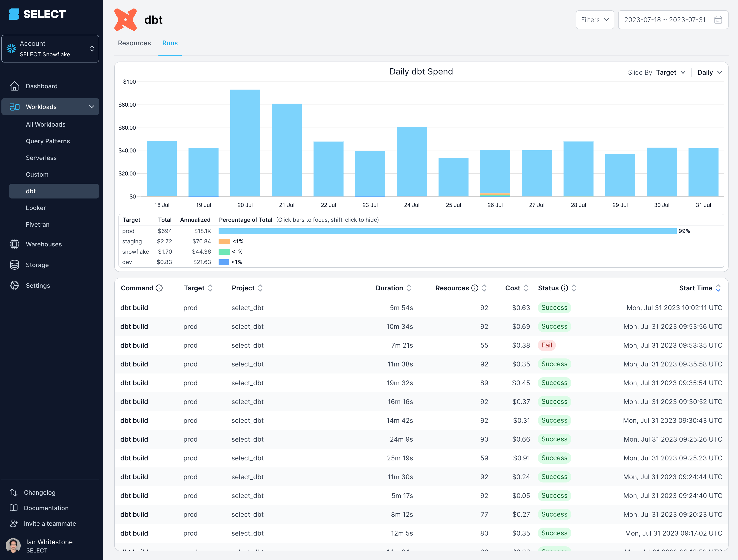Image resolution: width=738 pixels, height=560 pixels.
Task: Click the dbt logo in the header
Action: click(x=126, y=20)
